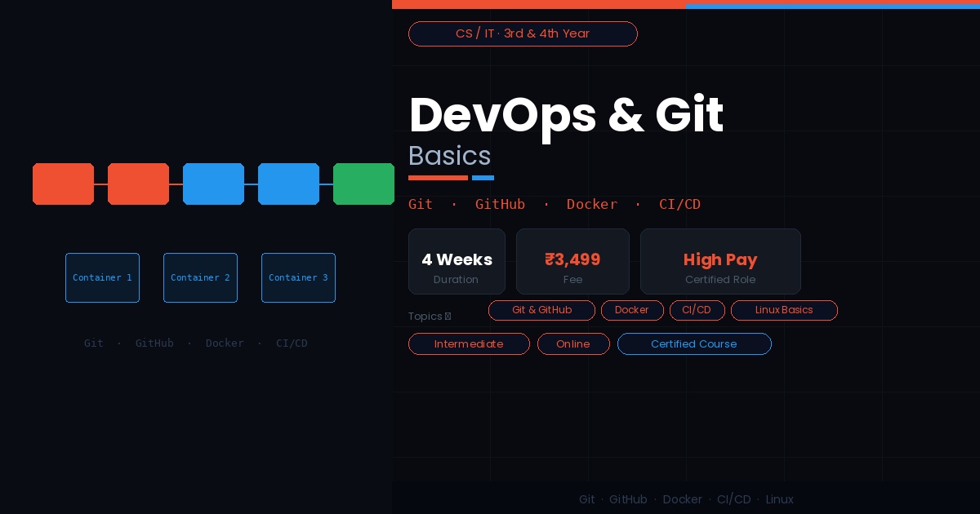This screenshot has height=514, width=980.
Task: Click the Topics label
Action: click(430, 316)
